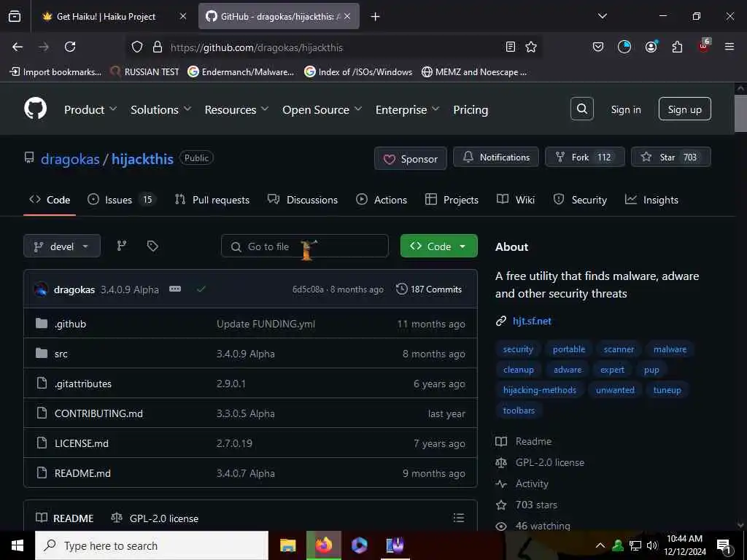Click the GitHub Octocat logo
Screen dimensions: 747x560
point(35,109)
